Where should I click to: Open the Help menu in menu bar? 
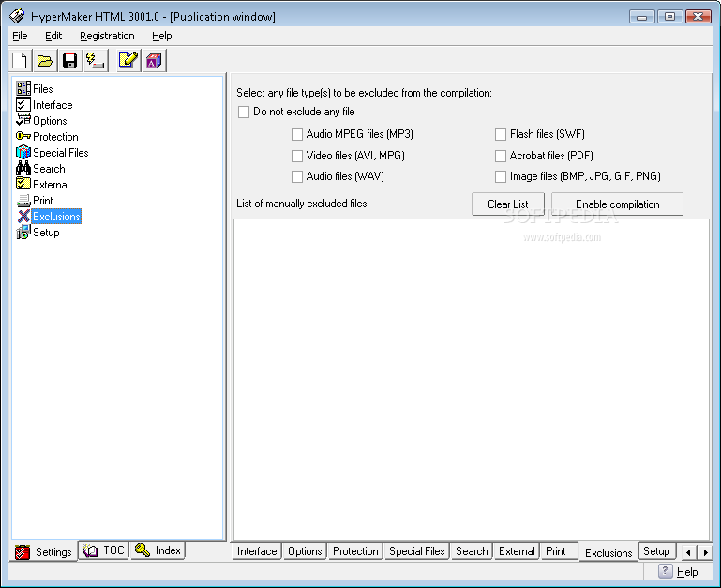coord(162,36)
